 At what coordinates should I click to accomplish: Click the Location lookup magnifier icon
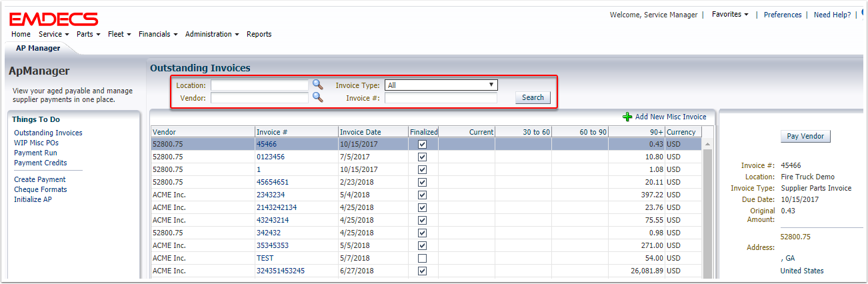pos(318,85)
